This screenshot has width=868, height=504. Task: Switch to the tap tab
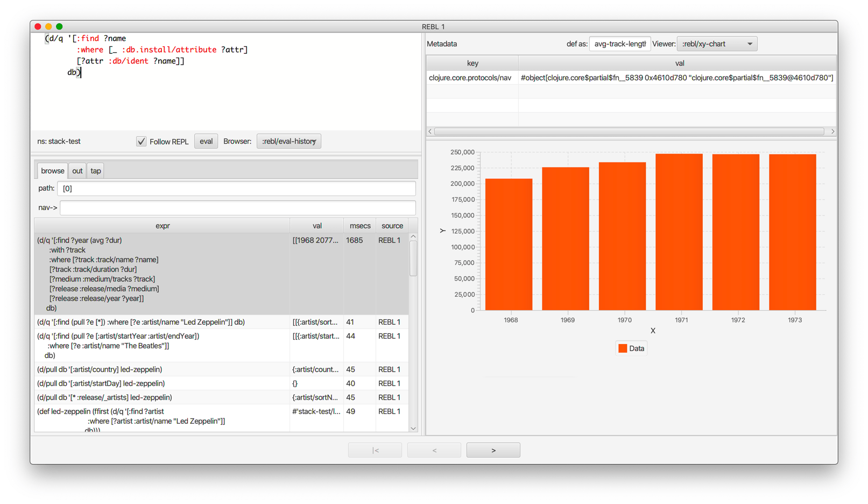tap(96, 171)
